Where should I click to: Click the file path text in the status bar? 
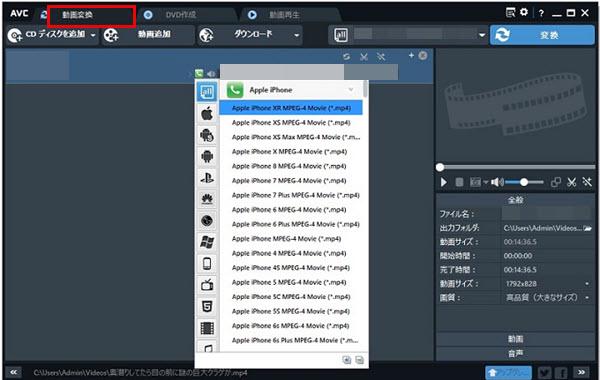pos(140,372)
